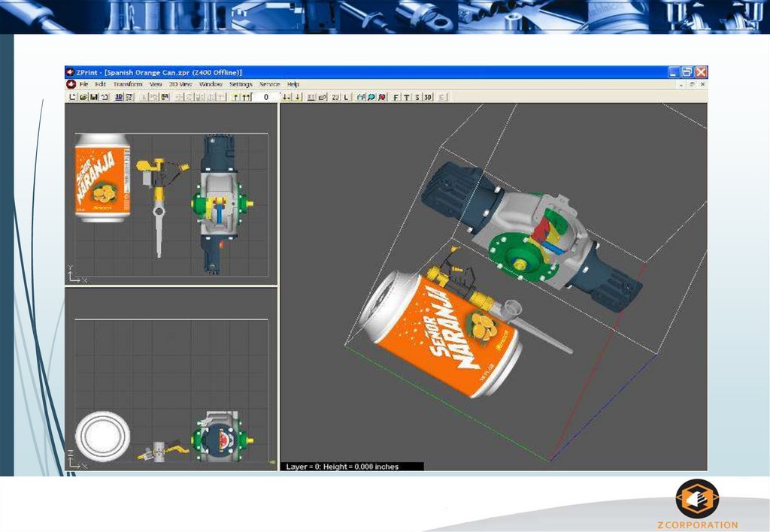Switch to the 3D view button
This screenshot has height=532, width=770.
tap(428, 97)
